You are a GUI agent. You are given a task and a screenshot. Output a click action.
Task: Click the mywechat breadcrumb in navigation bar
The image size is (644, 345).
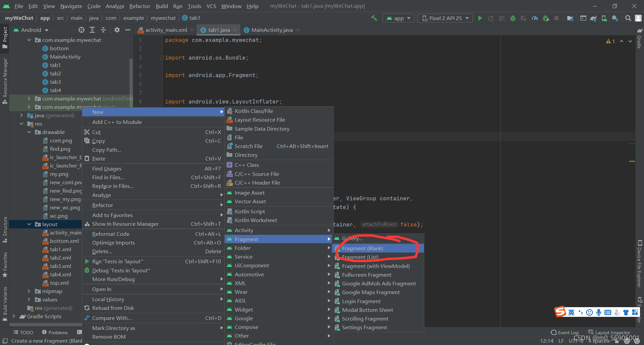point(163,18)
